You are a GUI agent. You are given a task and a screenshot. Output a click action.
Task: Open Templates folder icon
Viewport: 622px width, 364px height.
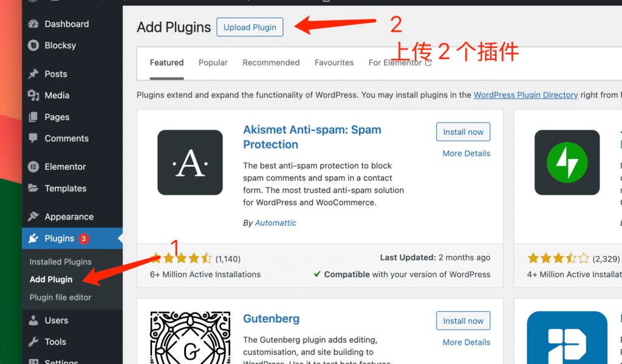[33, 188]
